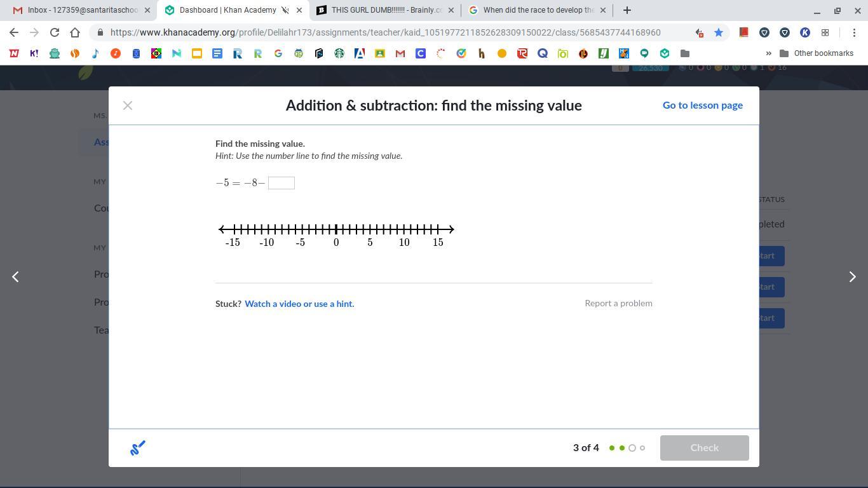
Task: Close the Gmail Inbox tab
Action: pos(147,10)
